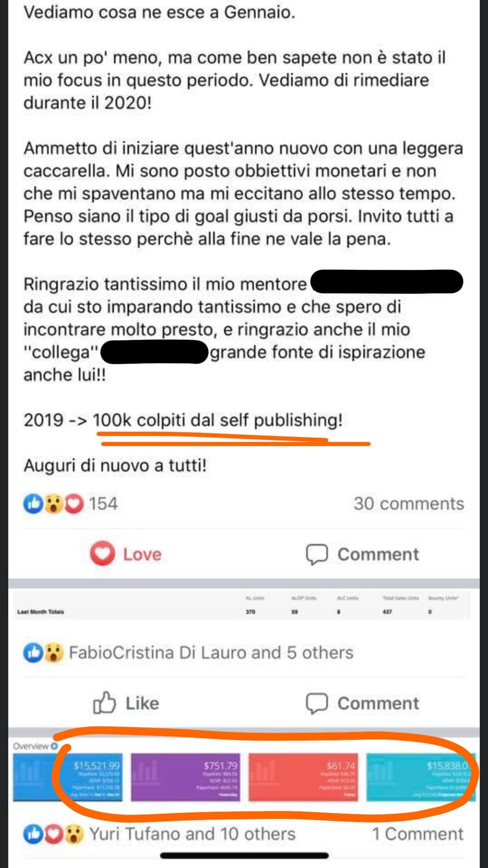The width and height of the screenshot is (488, 868).
Task: Tap the Comment speech bubble under main post
Action: [x=317, y=554]
